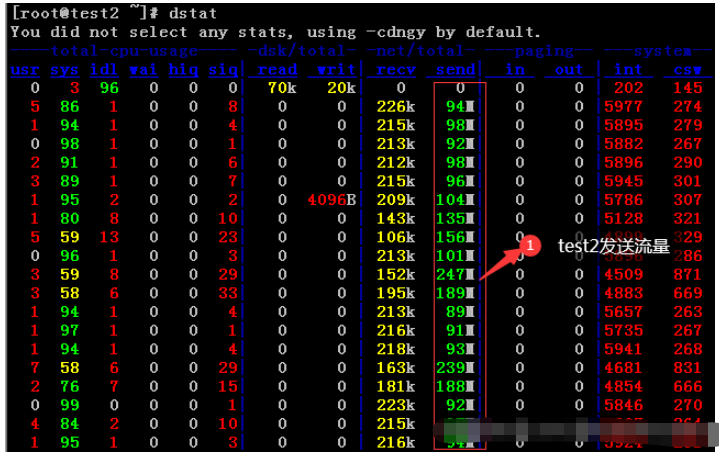Click the '70k' disk read value
The image size is (719, 452).
point(282,88)
